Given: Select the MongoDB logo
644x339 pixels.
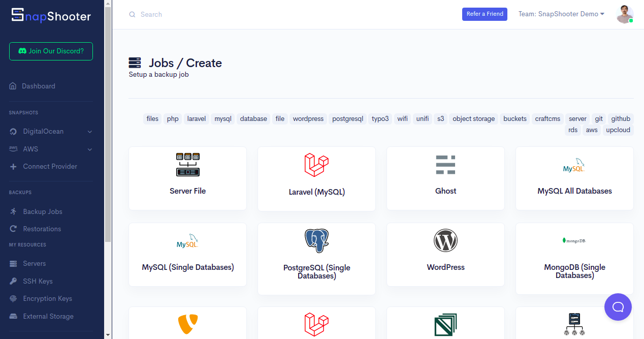Looking at the screenshot, I should [x=574, y=240].
